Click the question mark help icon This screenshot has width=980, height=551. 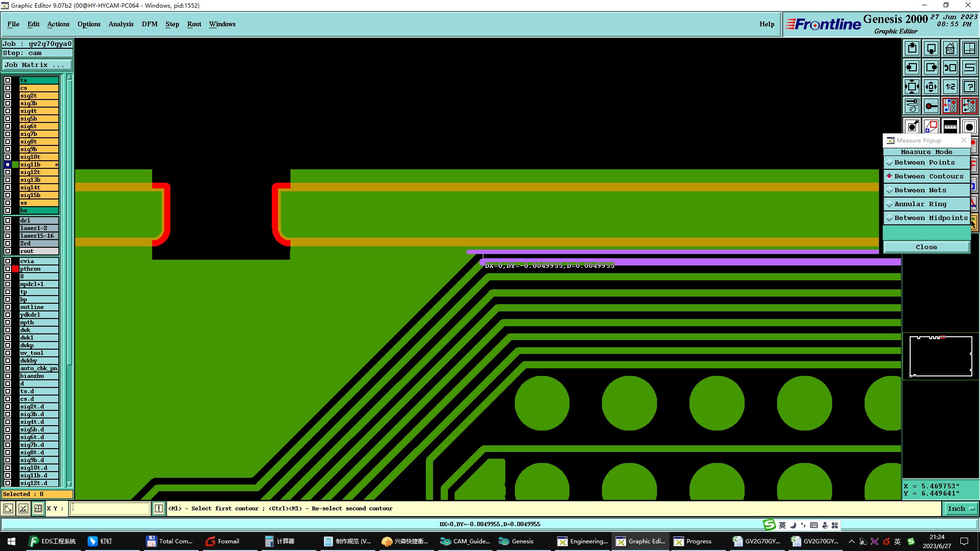tap(969, 87)
